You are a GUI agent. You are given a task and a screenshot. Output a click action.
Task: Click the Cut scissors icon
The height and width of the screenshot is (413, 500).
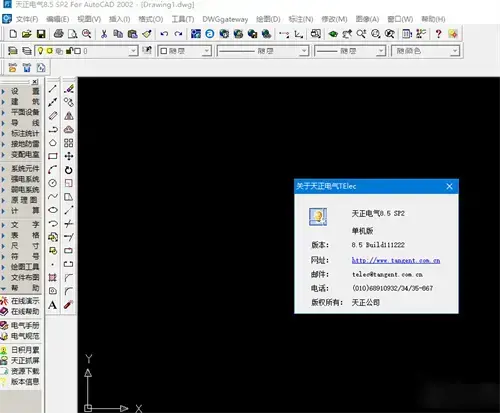point(104,34)
